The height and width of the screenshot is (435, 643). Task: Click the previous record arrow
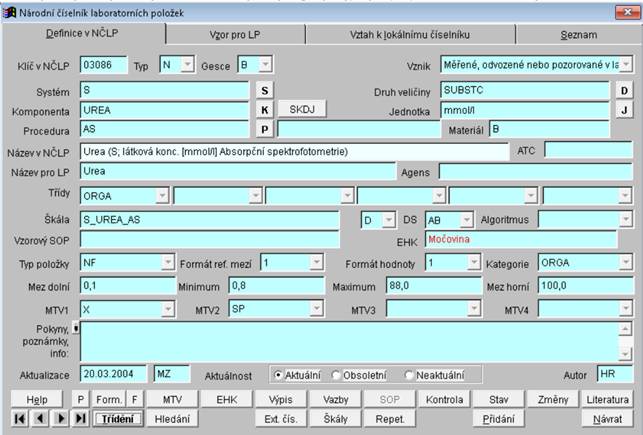41,419
